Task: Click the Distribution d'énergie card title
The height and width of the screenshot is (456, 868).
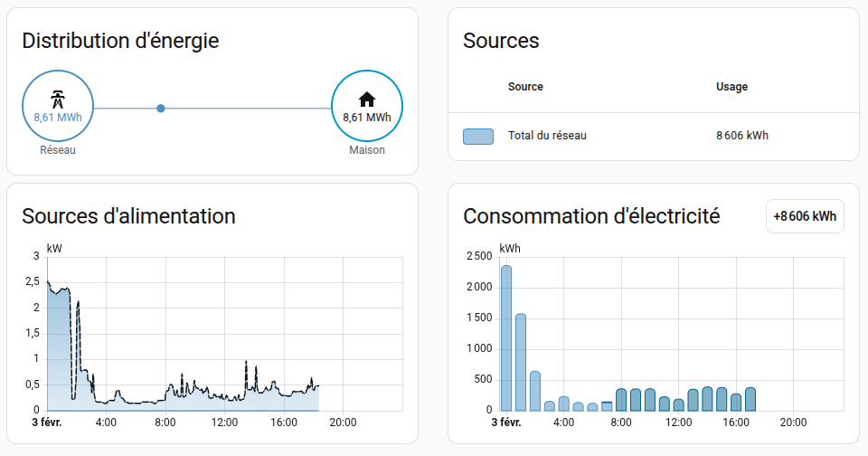Action: coord(120,41)
